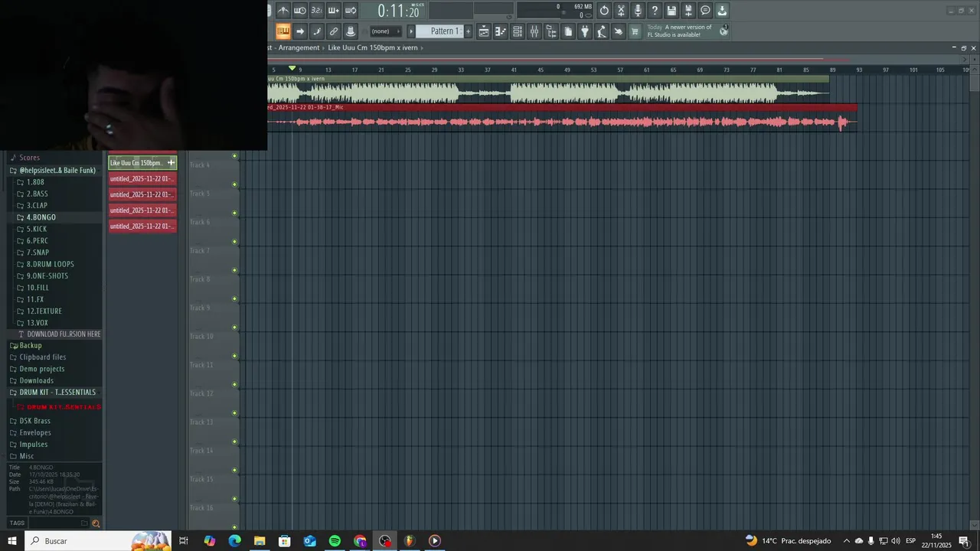Click the shopping cart content icon
This screenshot has width=980, height=551.
(635, 31)
